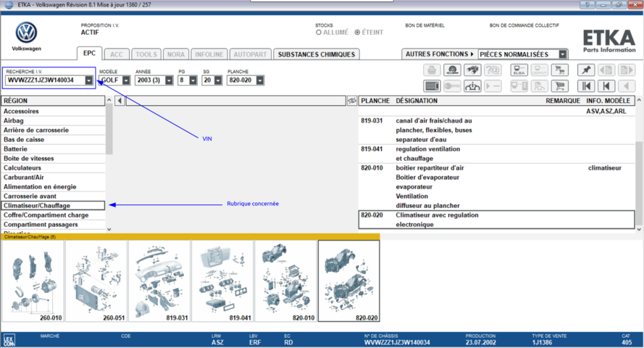Click the plain back triangle icon
Viewport: 644px width, 348px height.
pyautogui.click(x=627, y=86)
